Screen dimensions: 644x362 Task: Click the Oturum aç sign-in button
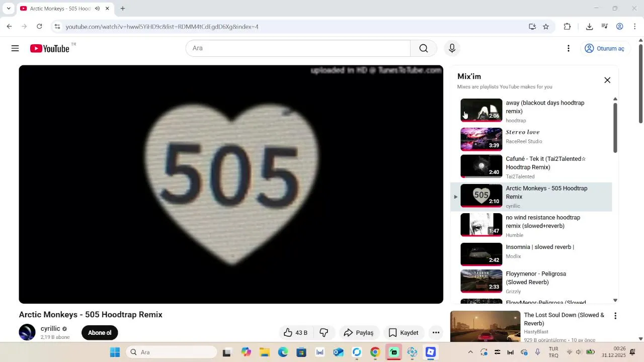pyautogui.click(x=605, y=48)
